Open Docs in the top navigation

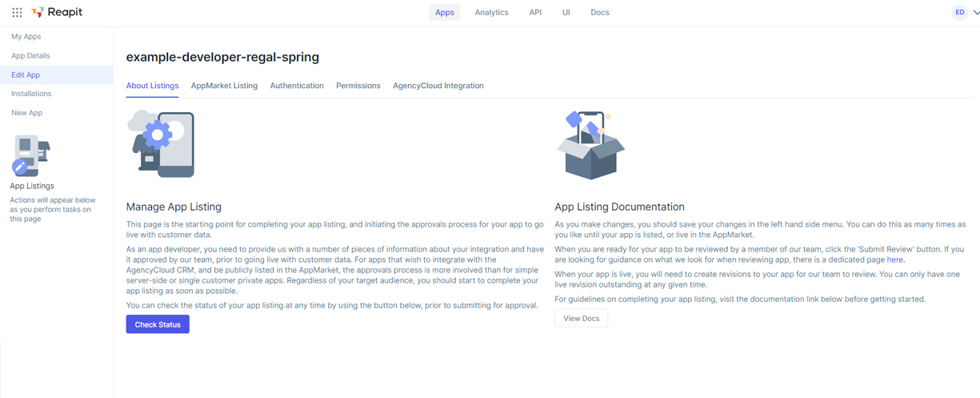coord(599,13)
